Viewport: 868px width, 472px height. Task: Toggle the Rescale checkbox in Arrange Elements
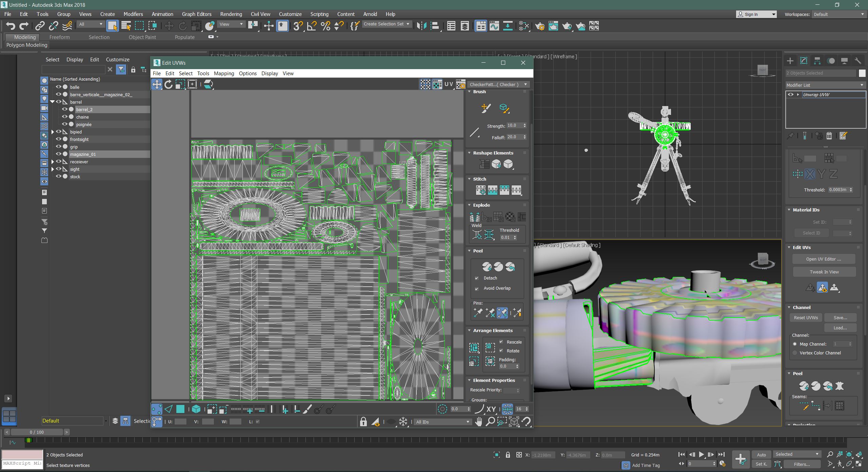coord(501,342)
